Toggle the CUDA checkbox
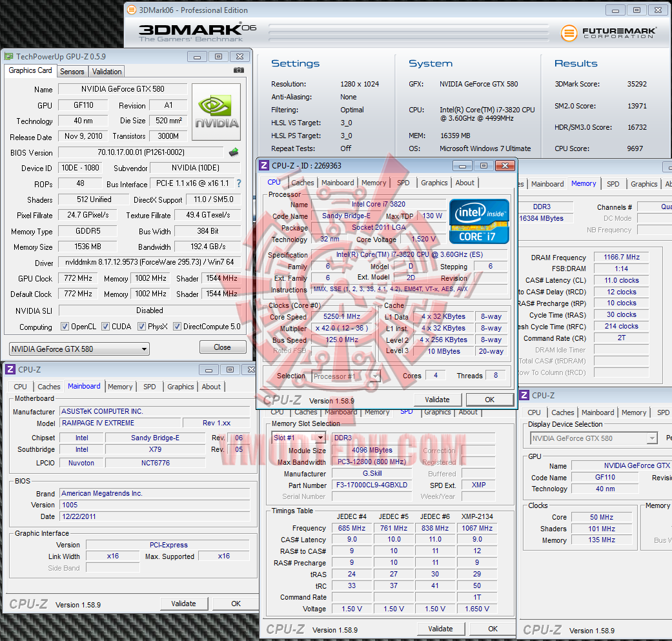This screenshot has height=641, width=672. point(105,327)
